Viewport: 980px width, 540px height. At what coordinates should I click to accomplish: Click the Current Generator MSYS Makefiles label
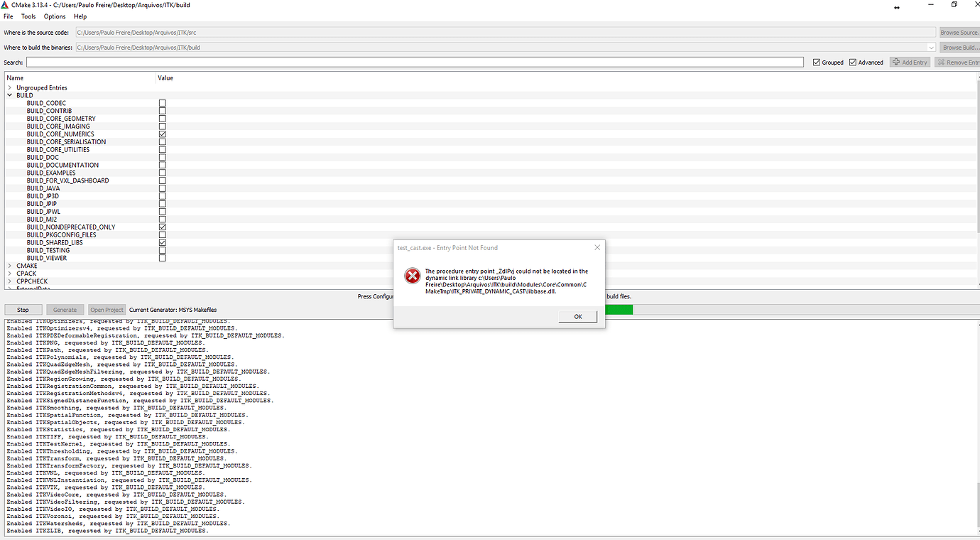[x=173, y=310]
